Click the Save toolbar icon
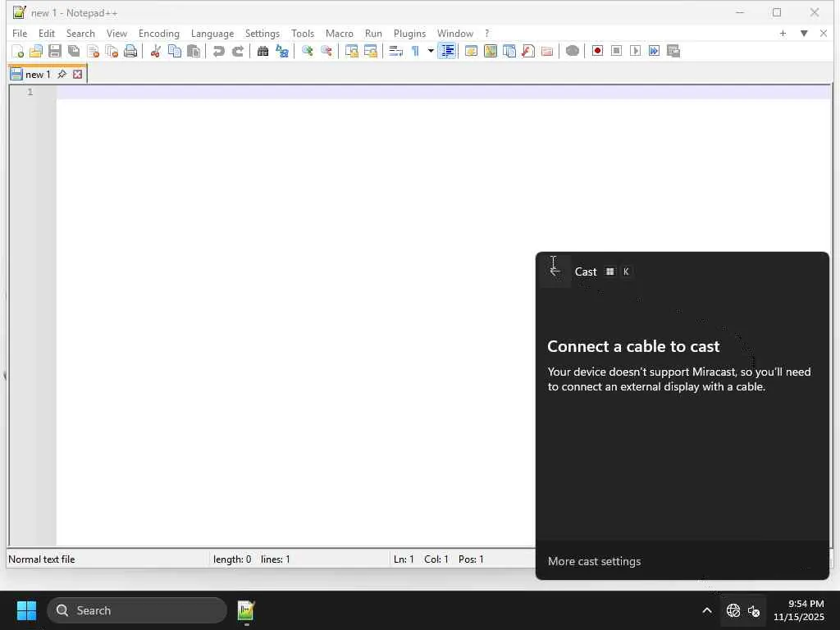Screen dimensions: 840x630 pyautogui.click(x=55, y=51)
